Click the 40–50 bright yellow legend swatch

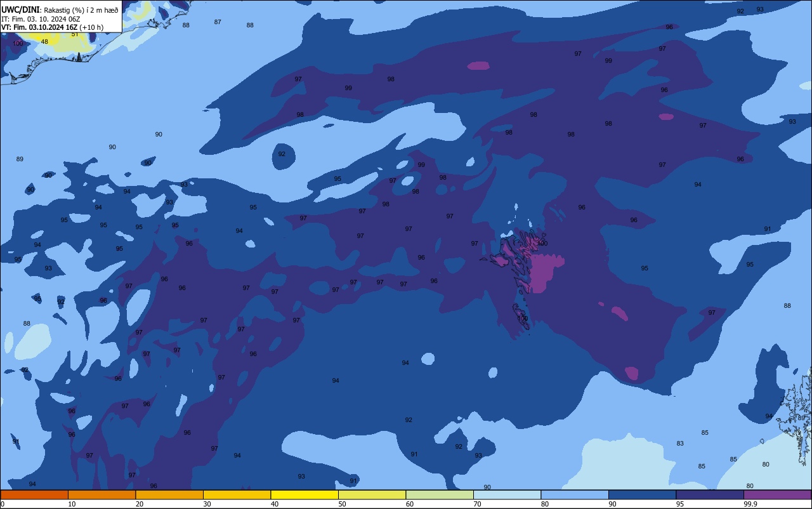pyautogui.click(x=304, y=494)
